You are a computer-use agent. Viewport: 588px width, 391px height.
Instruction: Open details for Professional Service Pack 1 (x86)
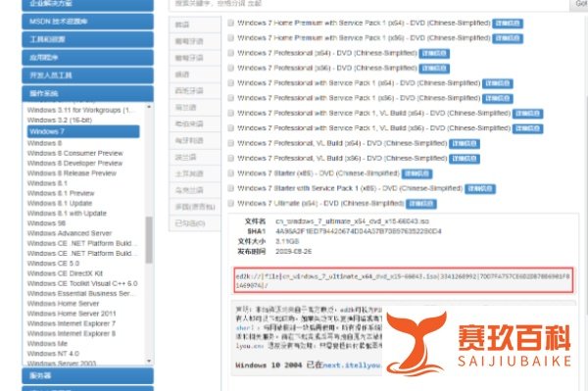point(498,98)
